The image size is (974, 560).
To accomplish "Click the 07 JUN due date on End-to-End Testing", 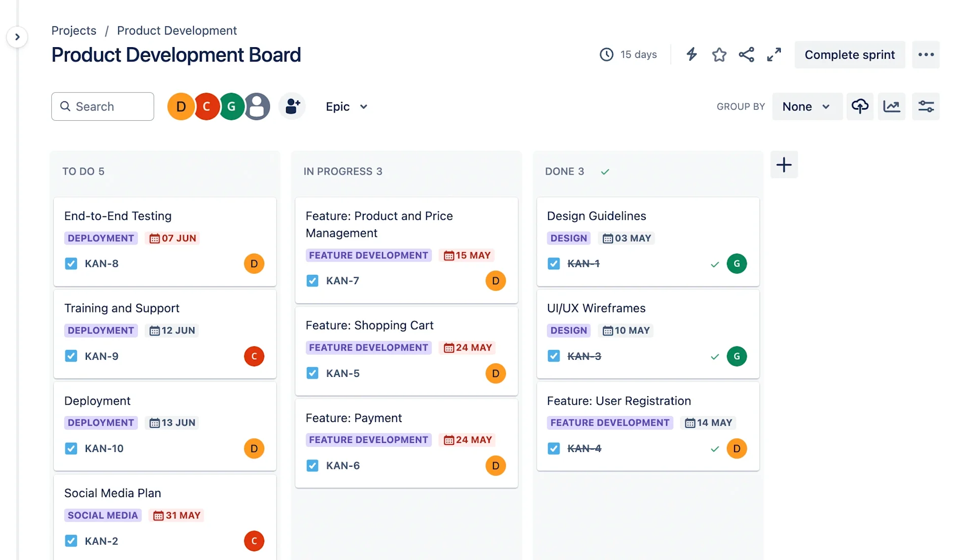I will pos(173,238).
